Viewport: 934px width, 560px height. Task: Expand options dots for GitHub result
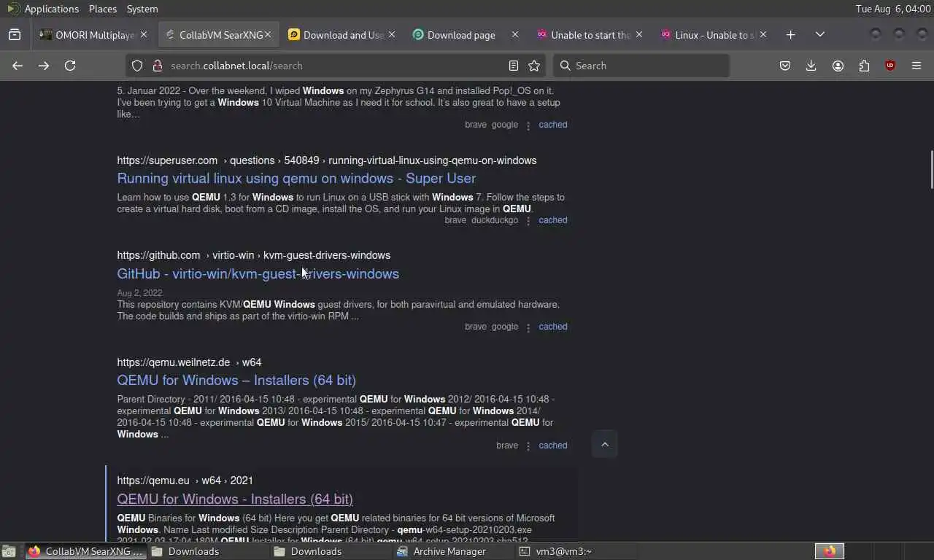528,327
